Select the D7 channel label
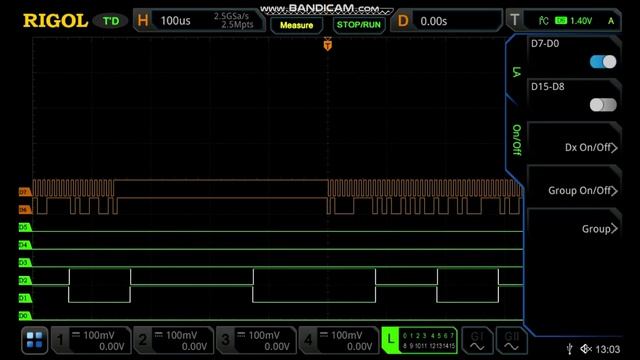This screenshot has width=640, height=360. [x=25, y=191]
